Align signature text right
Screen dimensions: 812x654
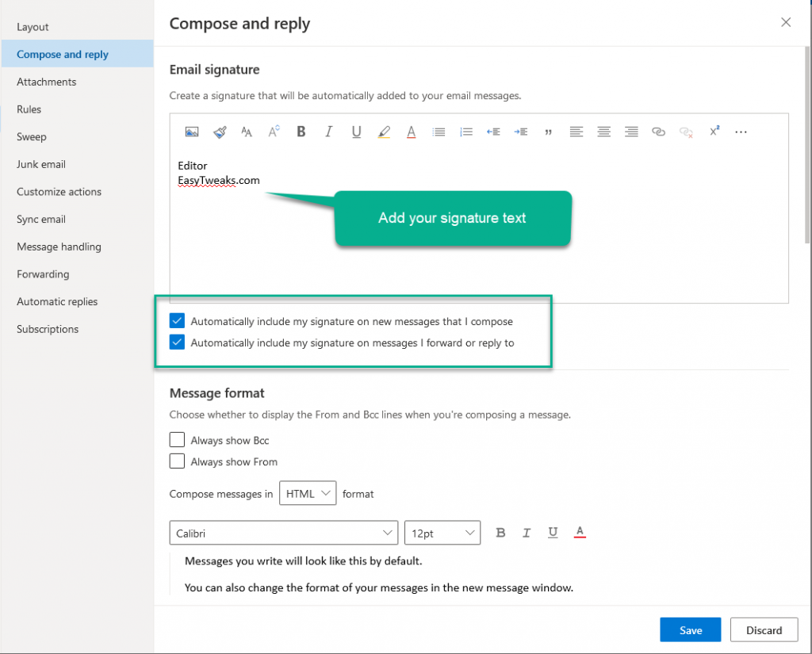[x=631, y=132]
